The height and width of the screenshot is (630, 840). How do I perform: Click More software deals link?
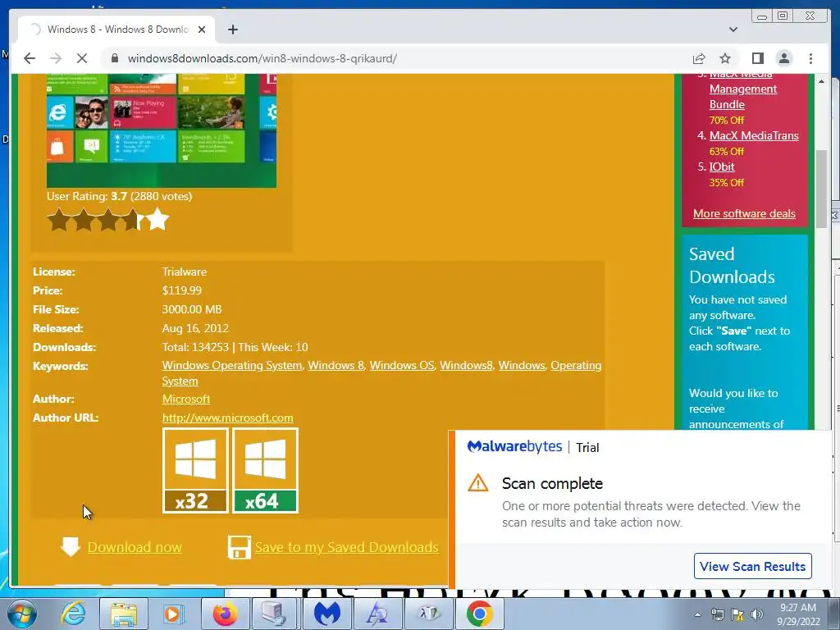[x=744, y=214]
